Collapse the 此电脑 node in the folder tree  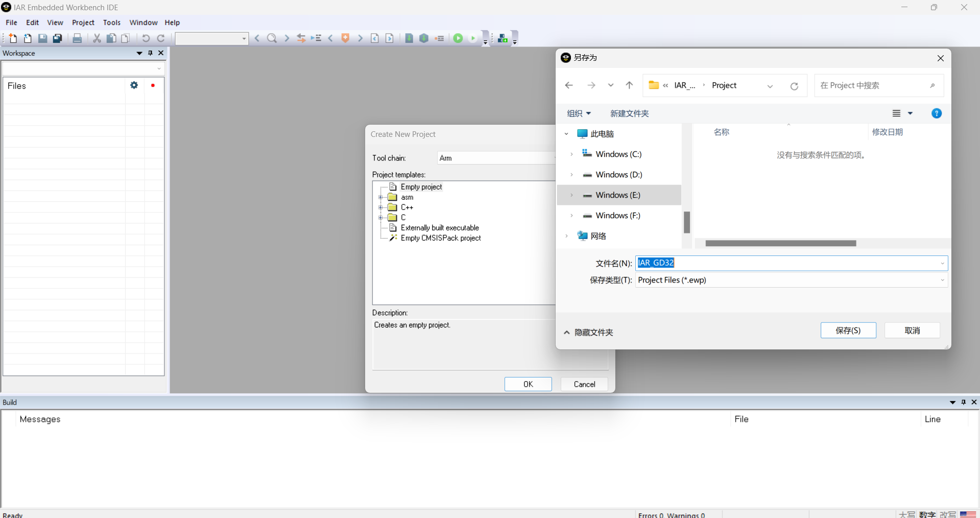coord(566,134)
